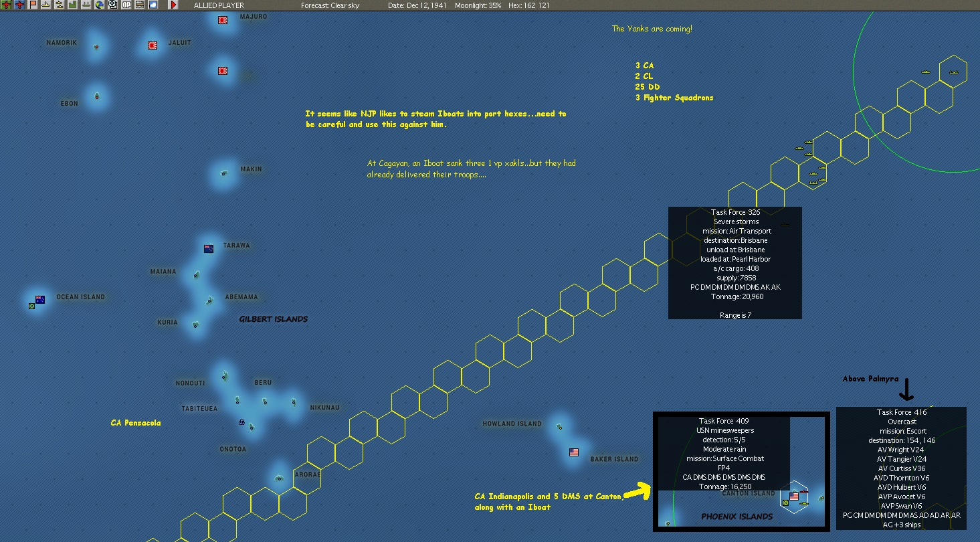Click the green unit marker at Ocean Island

pos(31,306)
